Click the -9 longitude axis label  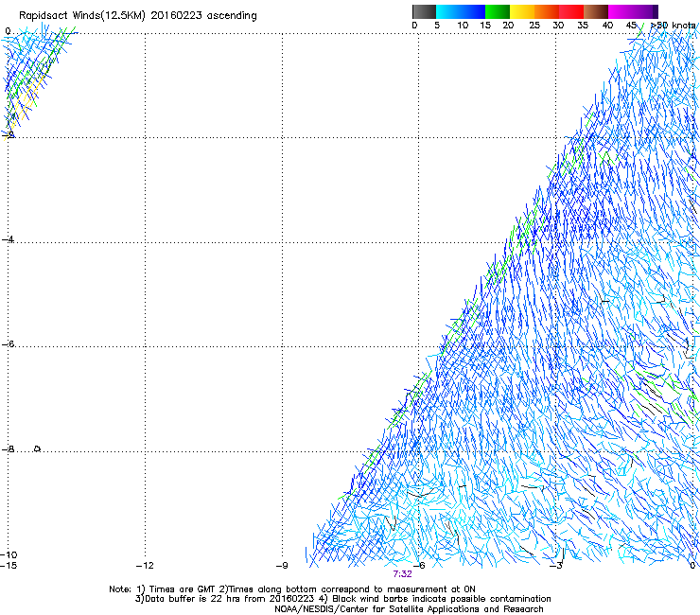point(282,566)
